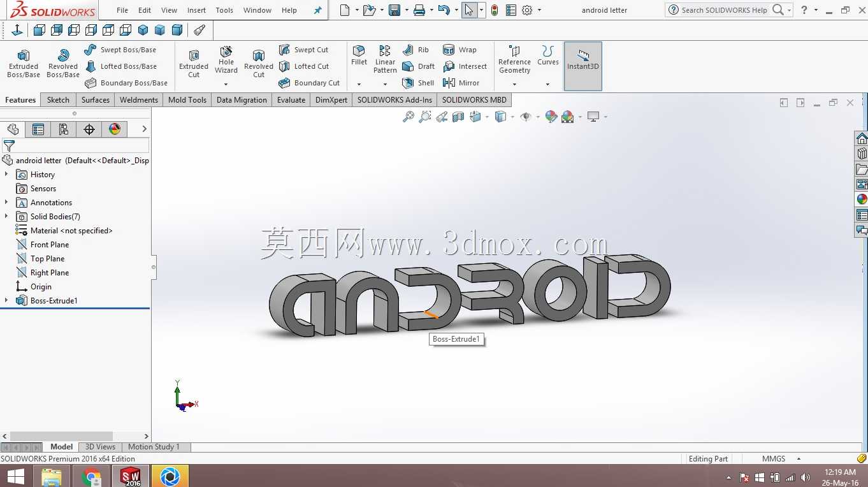
Task: Select the Swept Cut feature
Action: [x=304, y=50]
